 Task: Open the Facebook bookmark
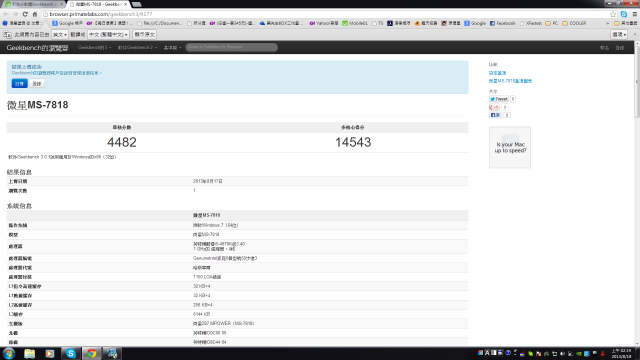click(x=502, y=23)
